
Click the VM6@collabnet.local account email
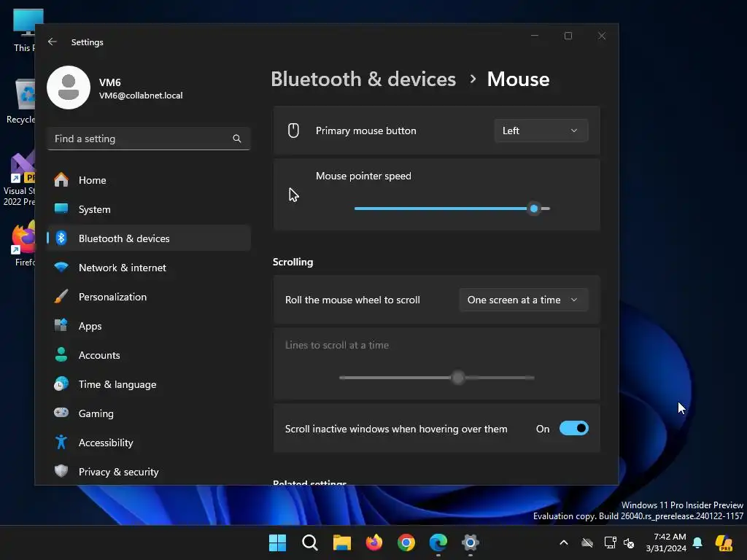(141, 96)
